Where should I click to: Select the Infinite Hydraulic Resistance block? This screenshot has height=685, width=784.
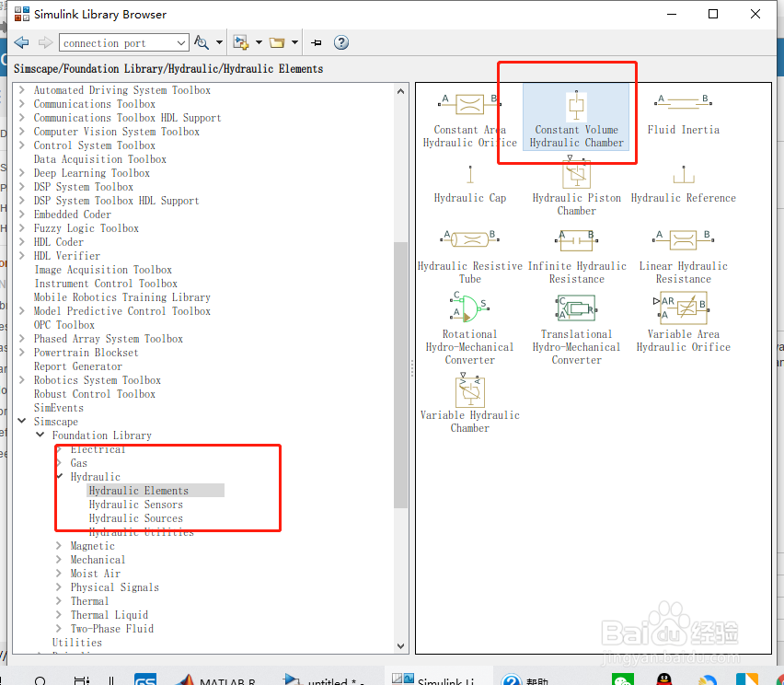pyautogui.click(x=577, y=257)
